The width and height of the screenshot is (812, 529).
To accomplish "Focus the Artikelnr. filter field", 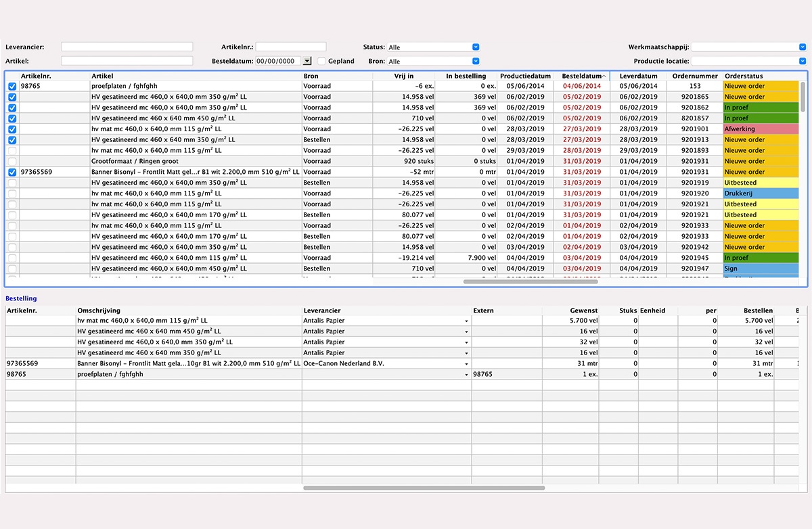I will [x=290, y=47].
